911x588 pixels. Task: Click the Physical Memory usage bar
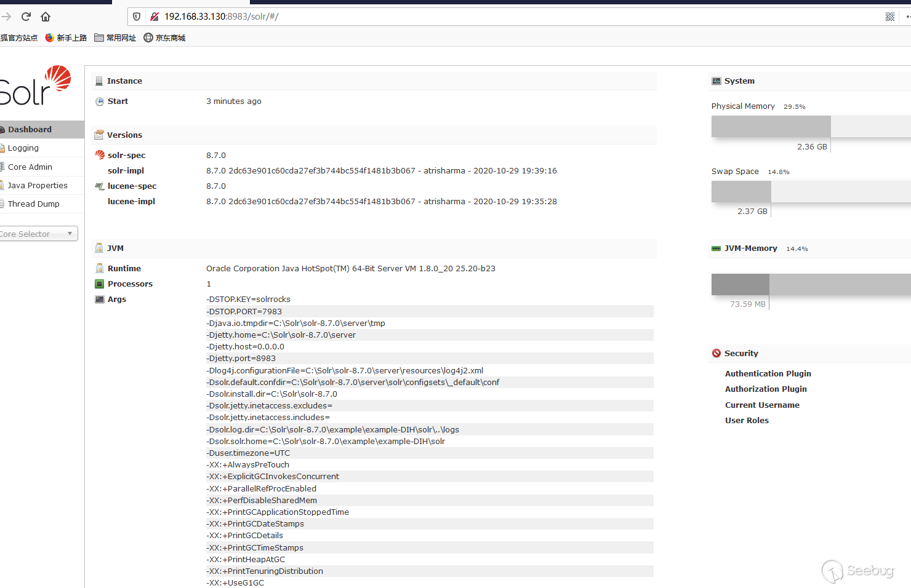click(x=811, y=127)
